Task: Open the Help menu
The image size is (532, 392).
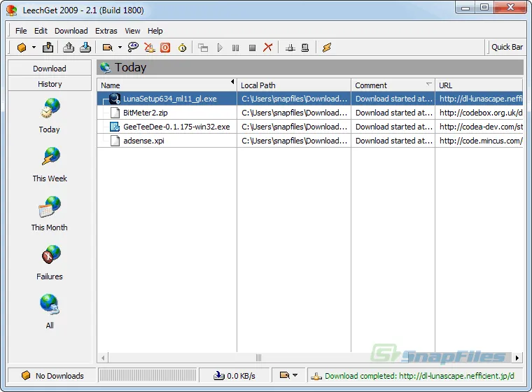Action: 155,31
